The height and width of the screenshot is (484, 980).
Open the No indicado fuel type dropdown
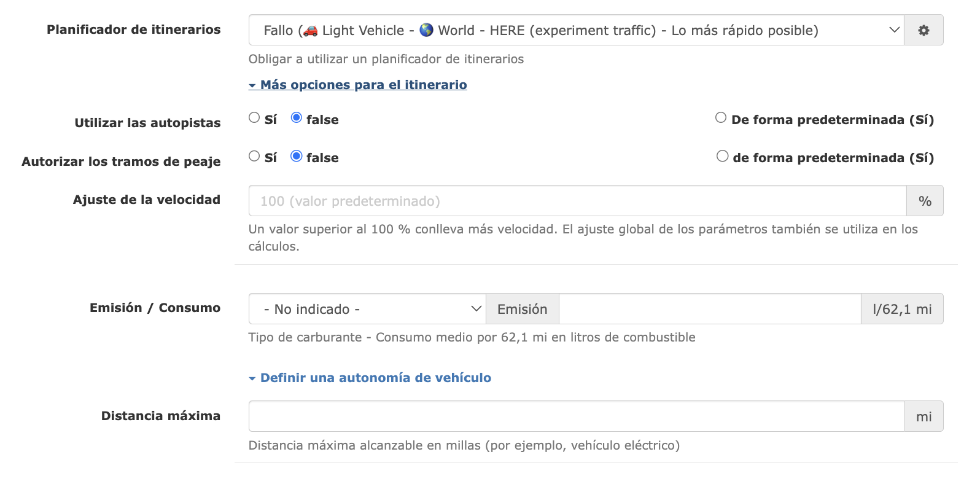point(367,309)
